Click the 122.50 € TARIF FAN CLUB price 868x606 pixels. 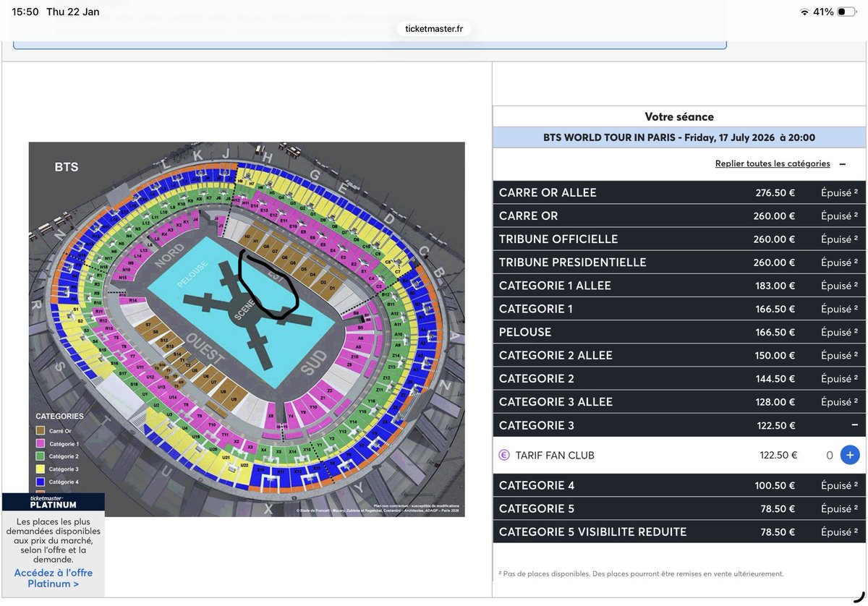[x=778, y=456]
